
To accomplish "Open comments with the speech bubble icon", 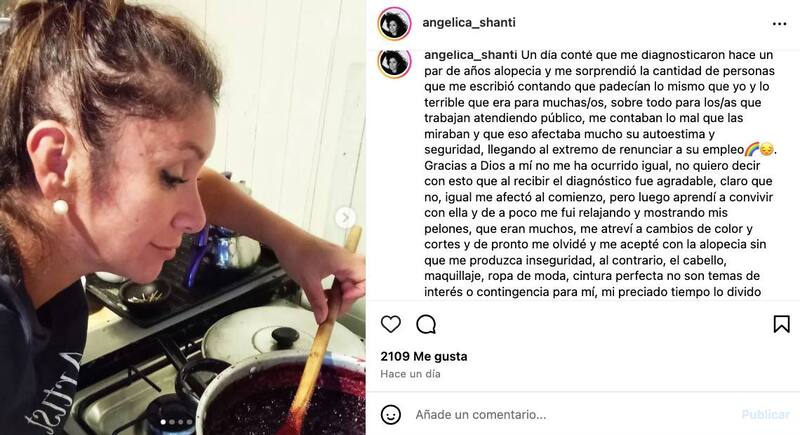I will tap(426, 324).
